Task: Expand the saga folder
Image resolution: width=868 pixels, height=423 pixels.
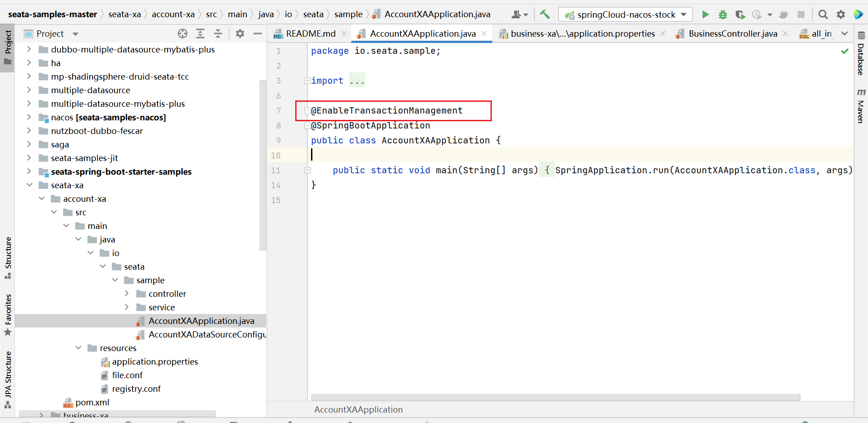Action: click(29, 144)
